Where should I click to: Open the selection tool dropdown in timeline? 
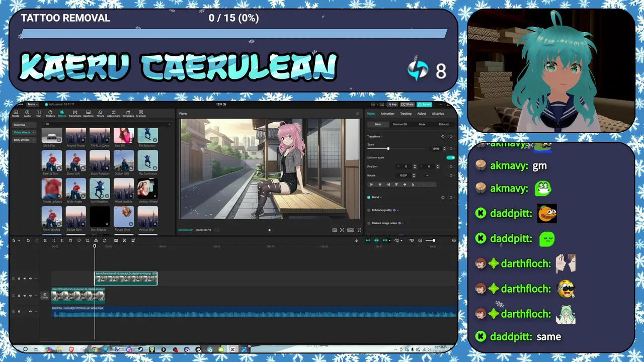(19, 240)
